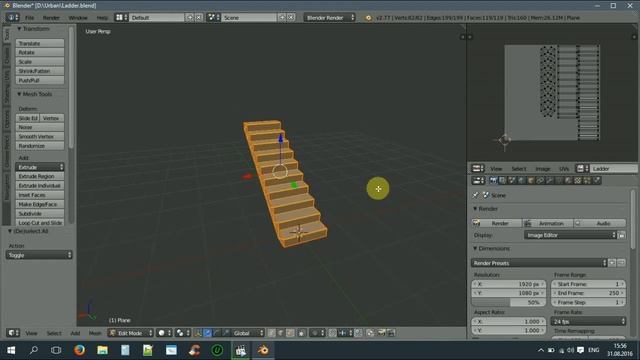Click the OpenGL render image icon
The width and height of the screenshot is (640, 360).
point(381,333)
